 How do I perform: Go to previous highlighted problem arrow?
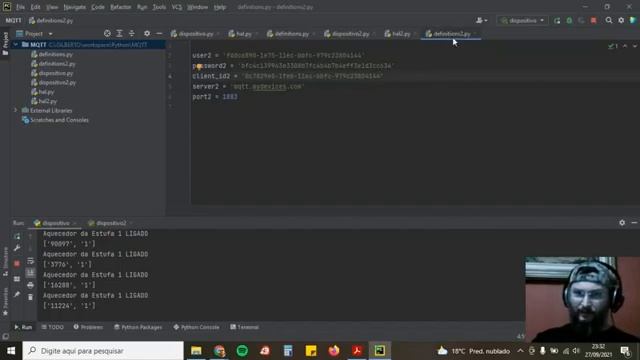pyautogui.click(x=625, y=47)
